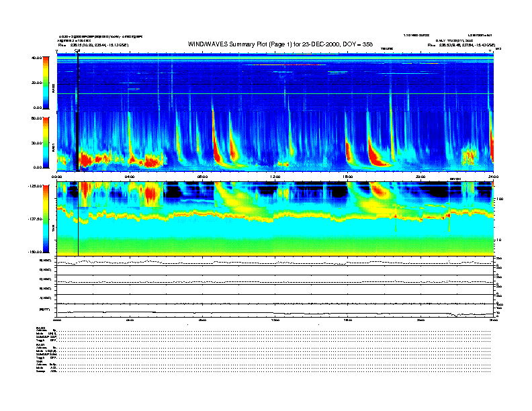Click the 10 tick on TNR right axis
Image resolution: width=532 pixels, height=411 pixels.
tap(498, 240)
